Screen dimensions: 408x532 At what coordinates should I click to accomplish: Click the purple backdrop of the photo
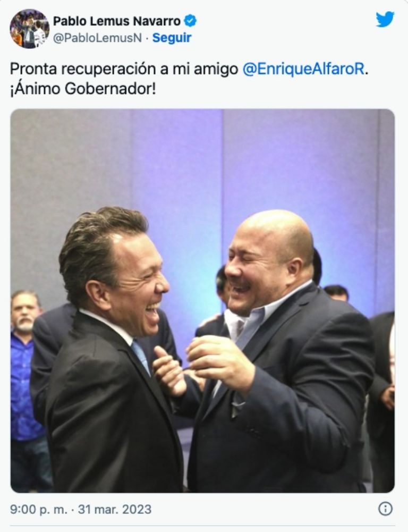(203, 163)
